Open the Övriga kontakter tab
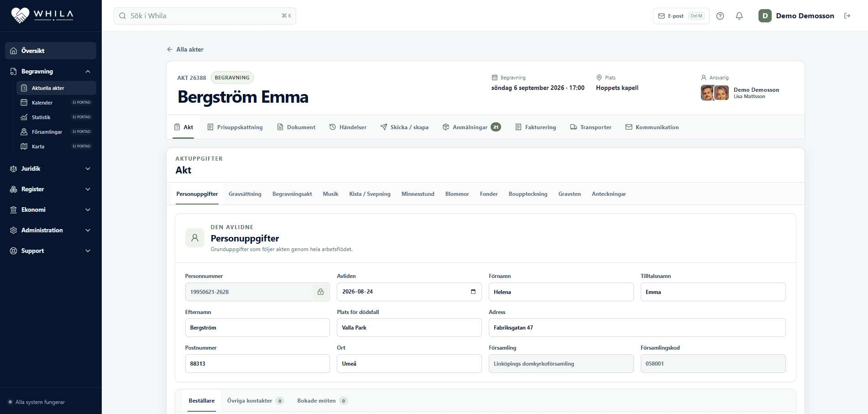Image resolution: width=868 pixels, height=414 pixels. pos(256,401)
